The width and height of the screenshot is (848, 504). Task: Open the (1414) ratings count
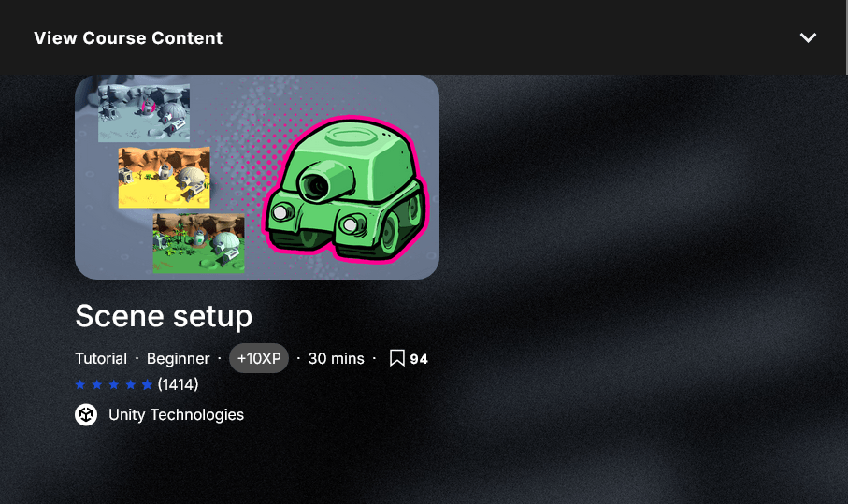pos(178,384)
